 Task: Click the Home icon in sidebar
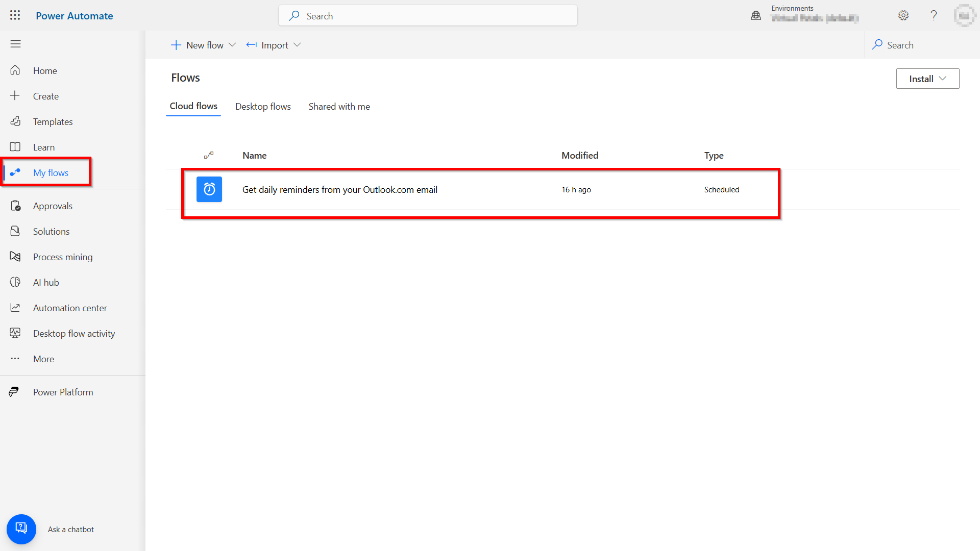tap(15, 70)
